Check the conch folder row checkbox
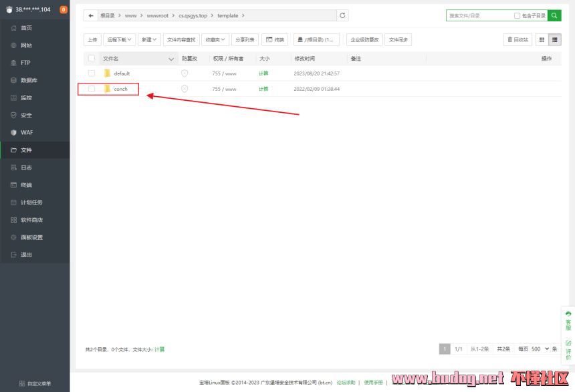The image size is (575, 392). tap(92, 89)
